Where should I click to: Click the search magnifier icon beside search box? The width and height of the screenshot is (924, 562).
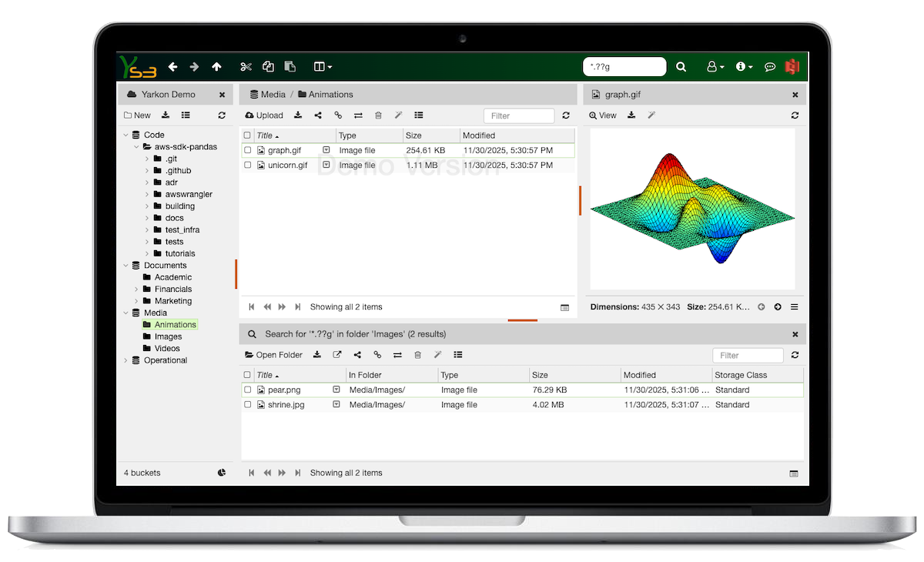681,67
